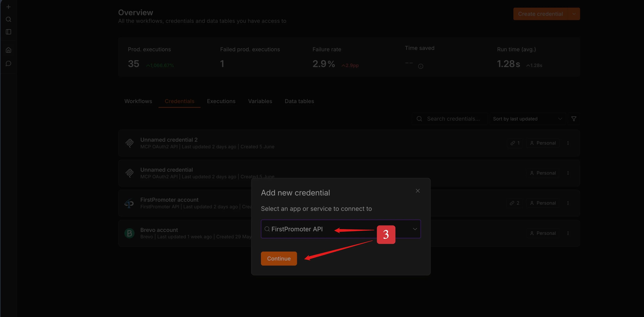The image size is (644, 317).
Task: Focus the Search credentials input
Action: (450, 119)
